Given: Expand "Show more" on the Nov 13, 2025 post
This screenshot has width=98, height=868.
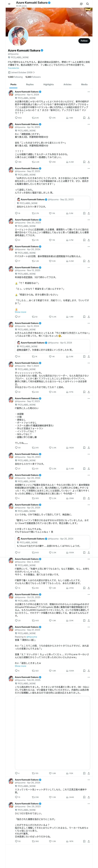Looking at the screenshot, I should (x=20, y=312).
